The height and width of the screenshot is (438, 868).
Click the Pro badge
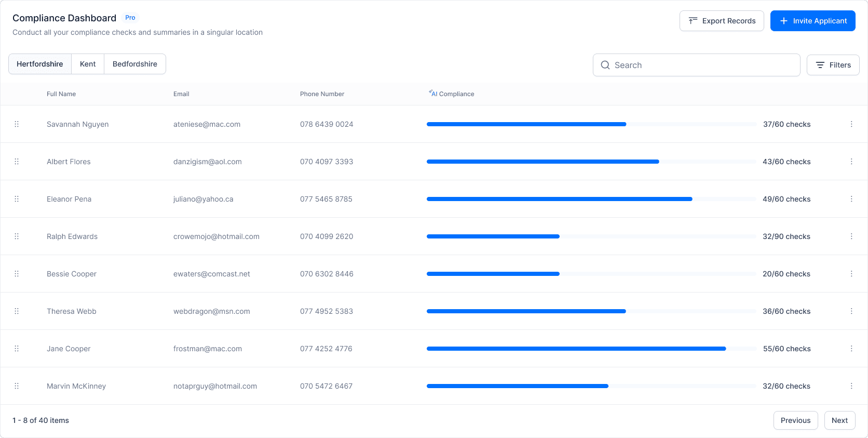130,18
